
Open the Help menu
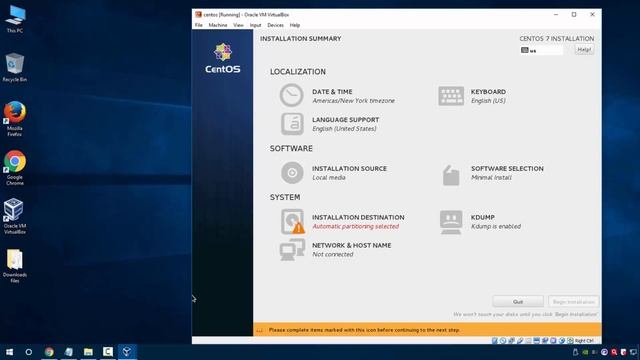pyautogui.click(x=295, y=25)
